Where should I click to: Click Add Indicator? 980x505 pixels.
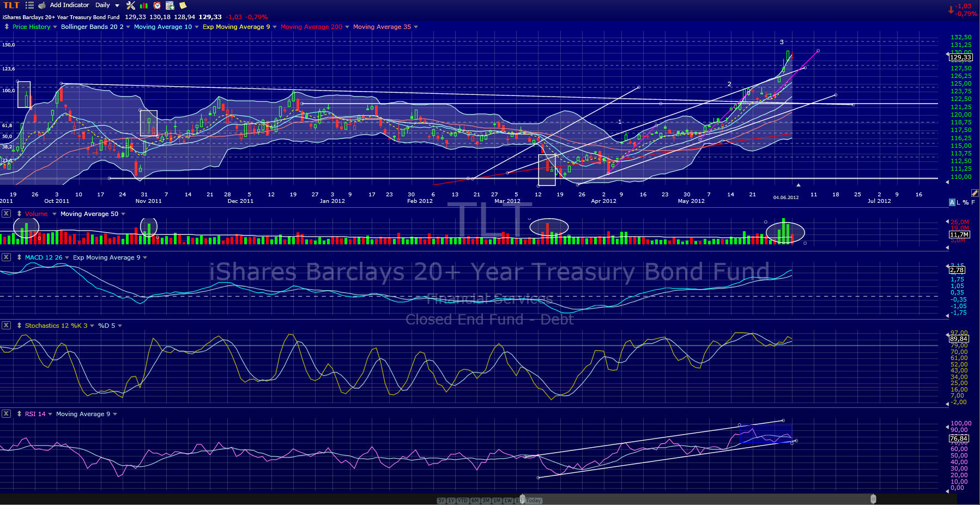69,5
